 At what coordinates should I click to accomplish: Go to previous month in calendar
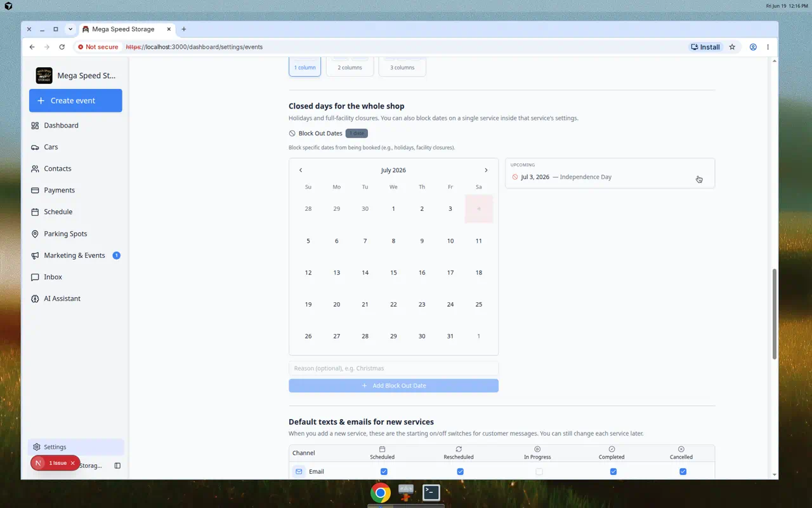click(301, 170)
